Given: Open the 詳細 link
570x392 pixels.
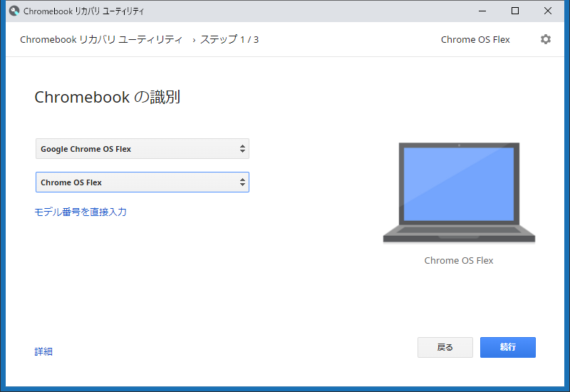Looking at the screenshot, I should point(43,351).
